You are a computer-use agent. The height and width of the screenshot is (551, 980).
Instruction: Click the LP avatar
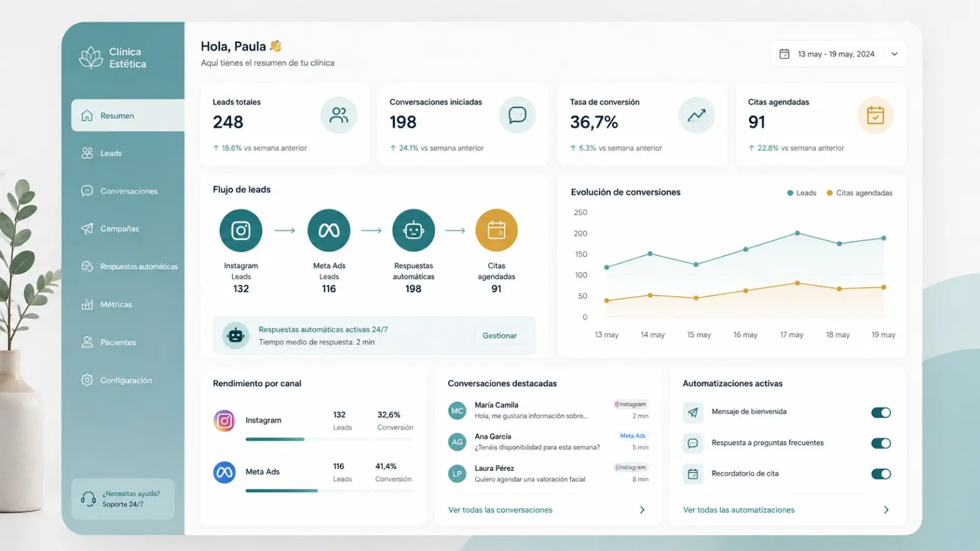[457, 474]
